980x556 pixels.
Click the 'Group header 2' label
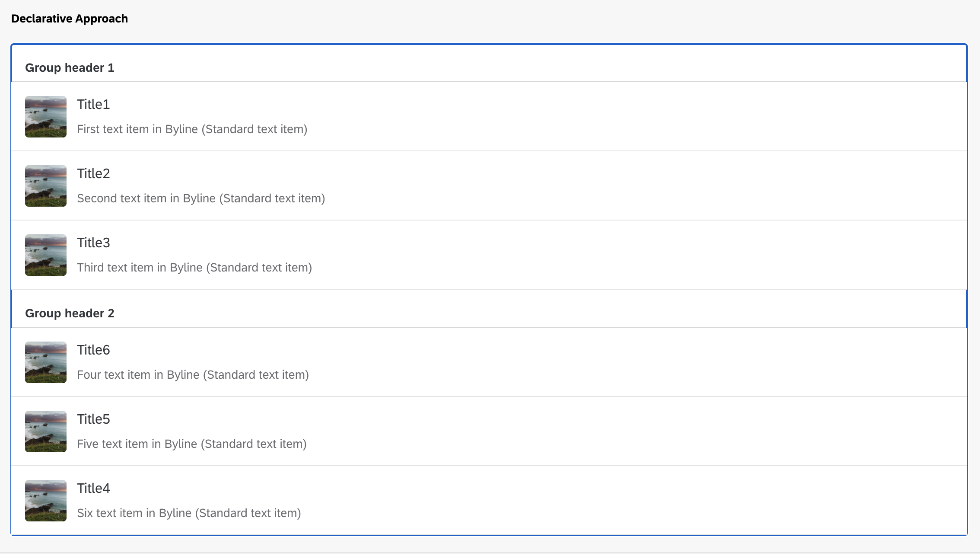point(70,313)
